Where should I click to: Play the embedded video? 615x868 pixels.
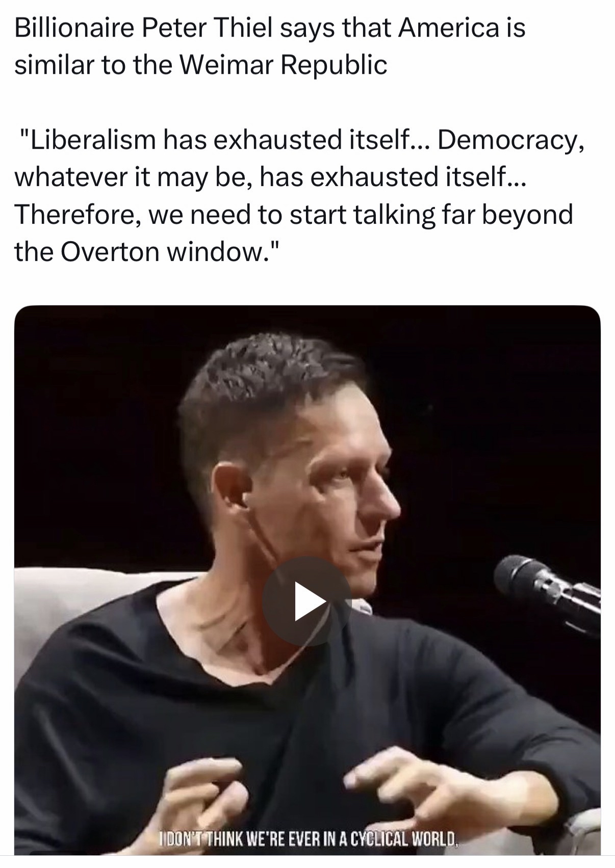pos(307,601)
